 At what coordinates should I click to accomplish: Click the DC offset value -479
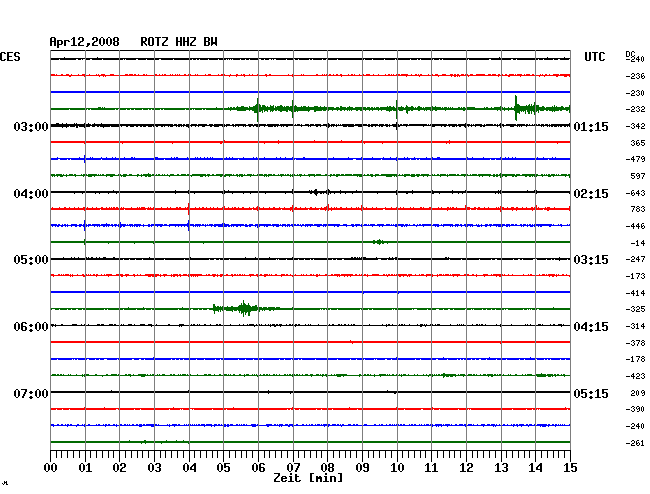coord(635,159)
